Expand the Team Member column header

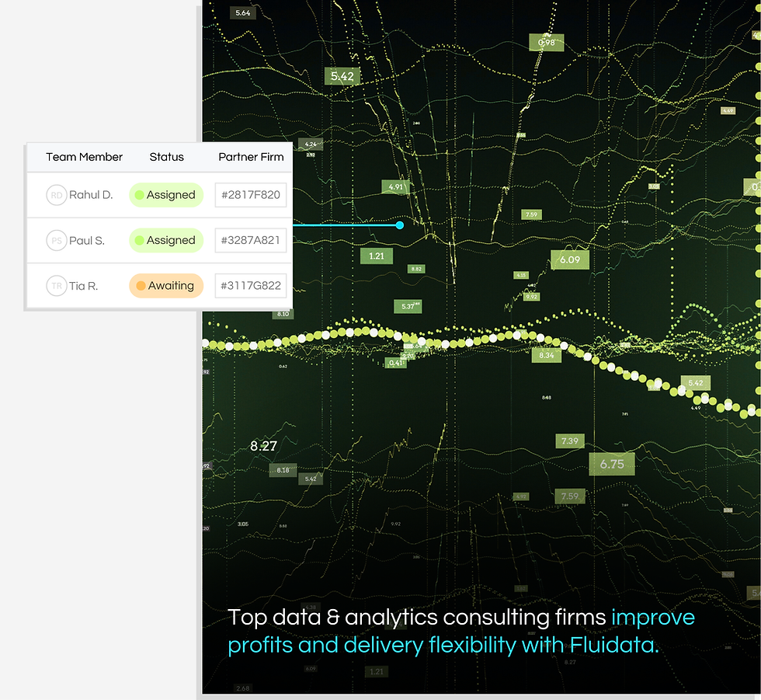(x=83, y=157)
